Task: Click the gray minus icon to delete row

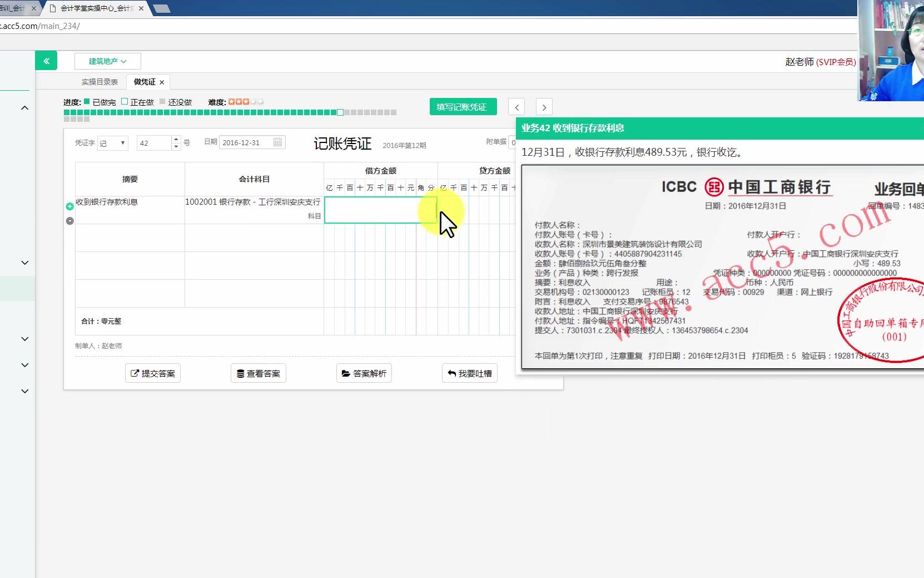Action: click(69, 221)
